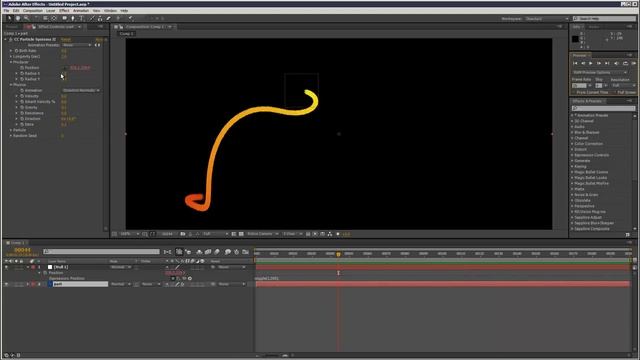
Task: Select the Brush tool
Action: pyautogui.click(x=92, y=18)
